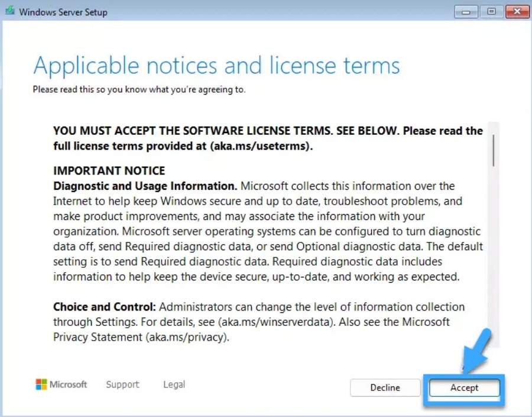Click the license text scrollbar thumb
Image resolution: width=532 pixels, height=417 pixels.
point(494,150)
